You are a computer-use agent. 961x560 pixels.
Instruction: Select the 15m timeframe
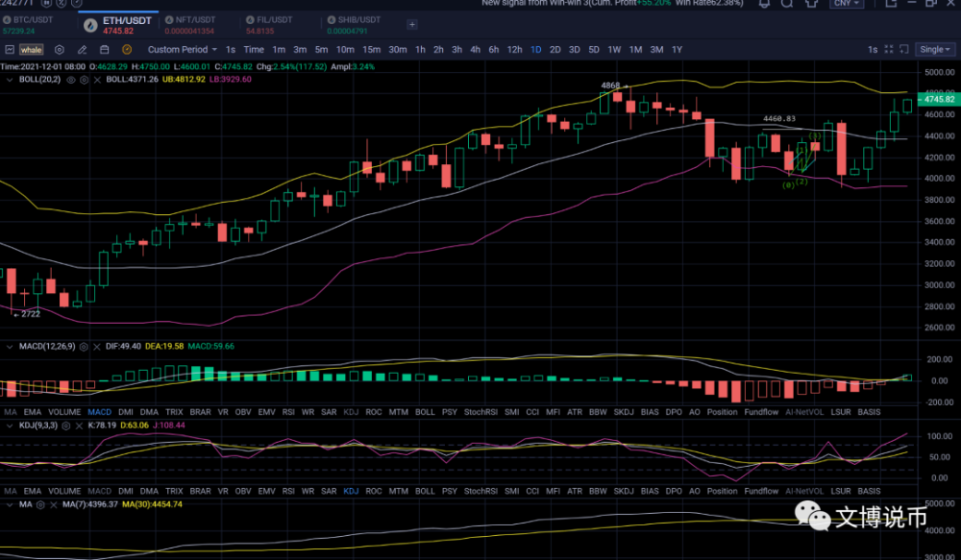[x=371, y=50]
